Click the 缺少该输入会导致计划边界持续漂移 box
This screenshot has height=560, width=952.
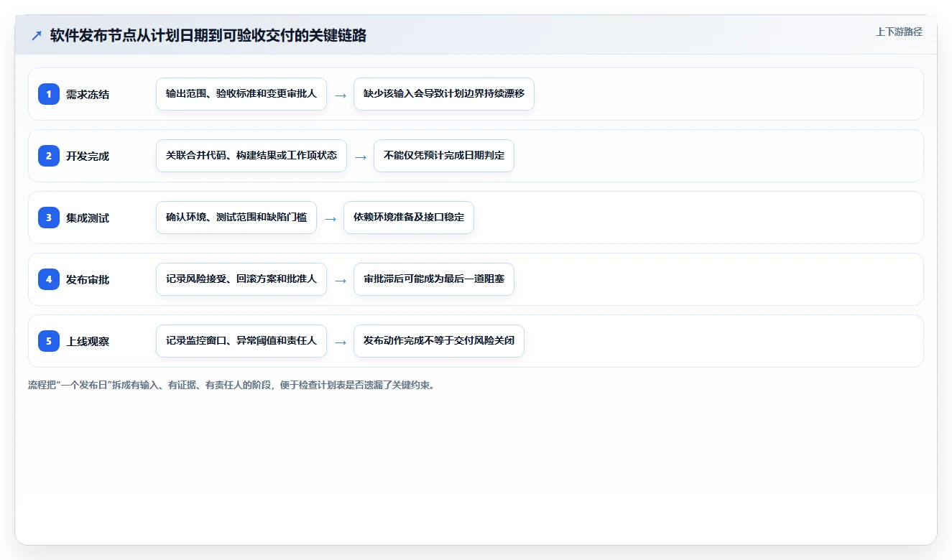tap(444, 94)
